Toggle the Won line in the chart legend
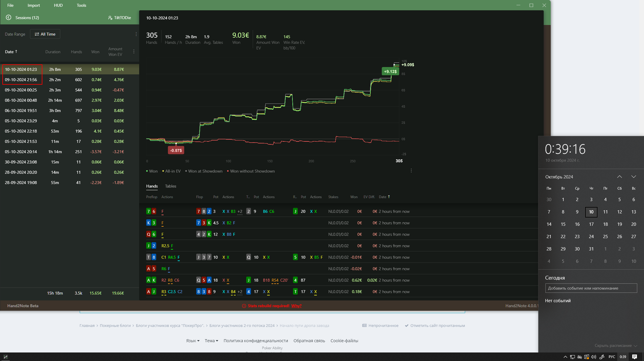The height and width of the screenshot is (361, 644). point(152,171)
